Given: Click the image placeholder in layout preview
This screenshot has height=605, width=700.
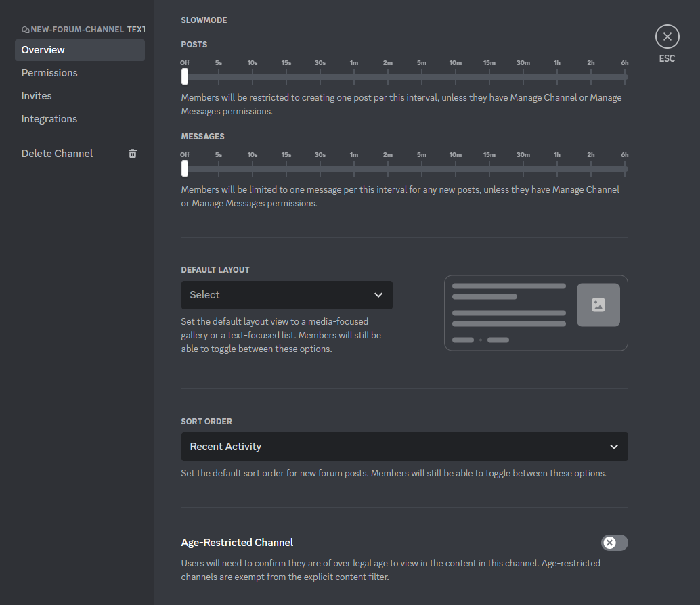Looking at the screenshot, I should pos(598,305).
